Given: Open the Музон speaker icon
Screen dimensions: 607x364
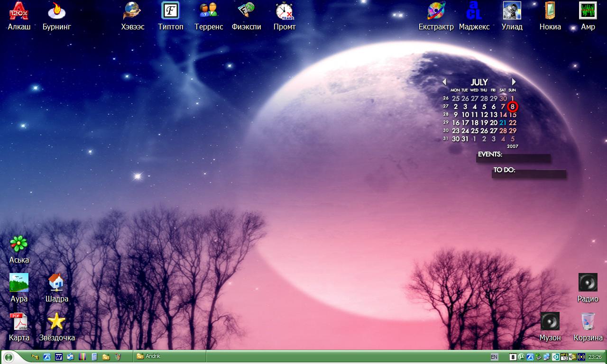Looking at the screenshot, I should pyautogui.click(x=550, y=327).
